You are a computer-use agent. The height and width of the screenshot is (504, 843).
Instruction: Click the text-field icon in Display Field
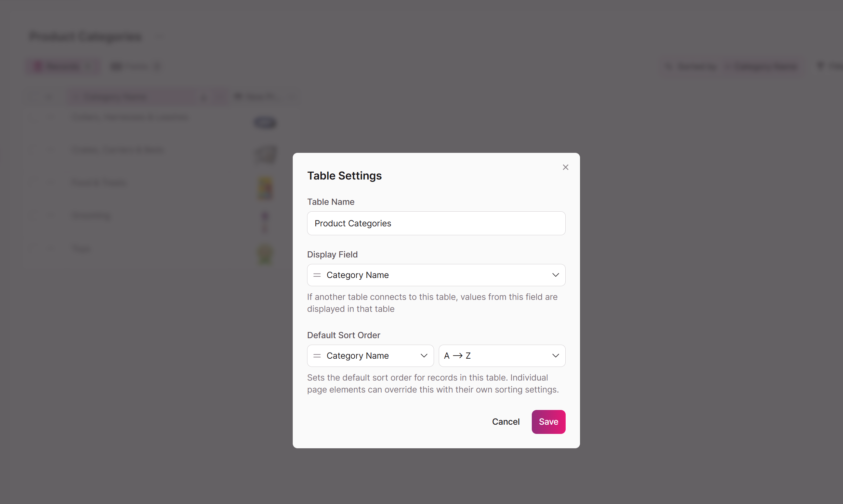[317, 275]
